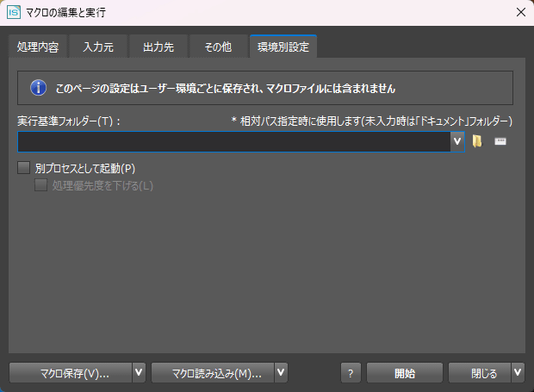
Task: Open the マクロ読み込み dropdown arrow
Action: 281,372
